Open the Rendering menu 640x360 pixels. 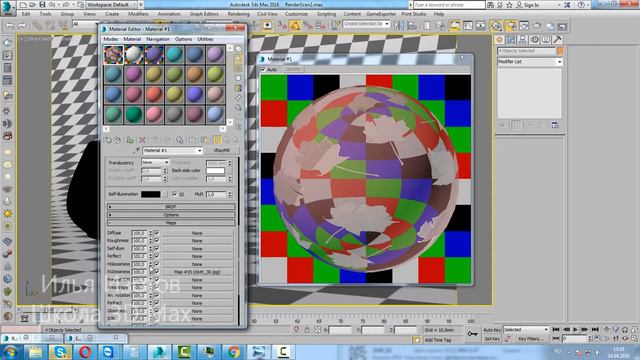point(238,14)
